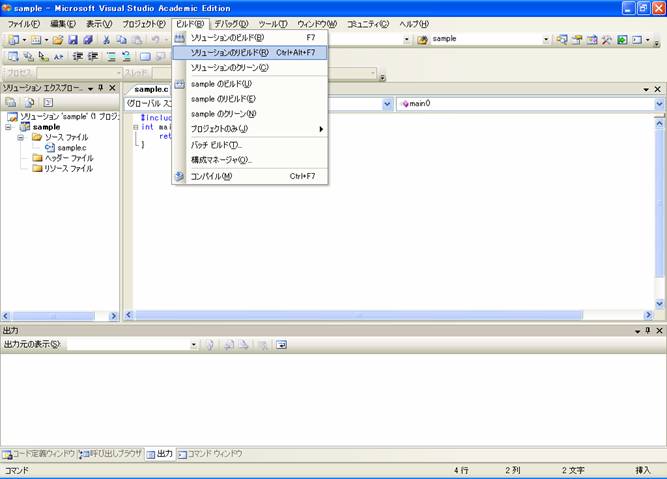This screenshot has height=479, width=667.
Task: Click the Save icon in the toolbar
Action: (73, 39)
